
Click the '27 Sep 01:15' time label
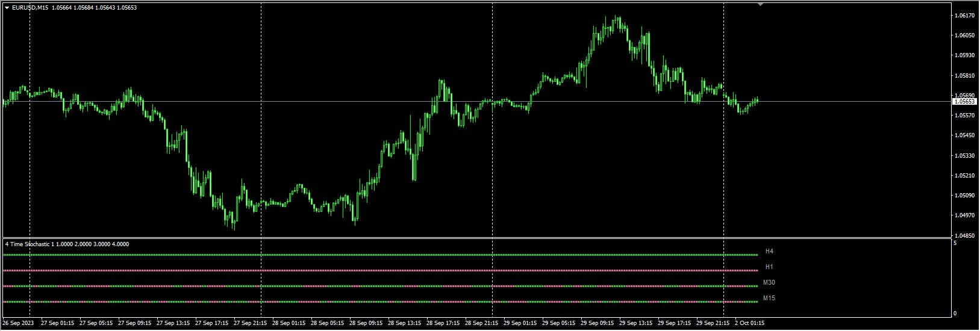click(x=57, y=323)
